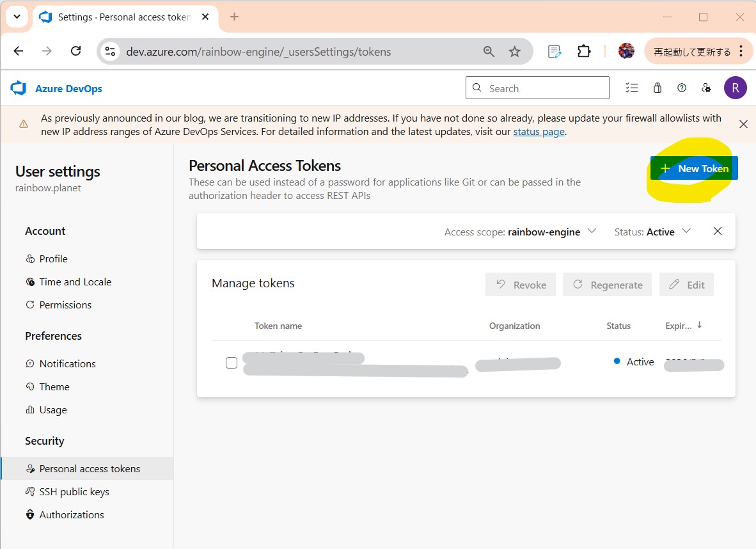756x549 pixels.
Task: Click the Theme sidebar icon
Action: pos(30,386)
